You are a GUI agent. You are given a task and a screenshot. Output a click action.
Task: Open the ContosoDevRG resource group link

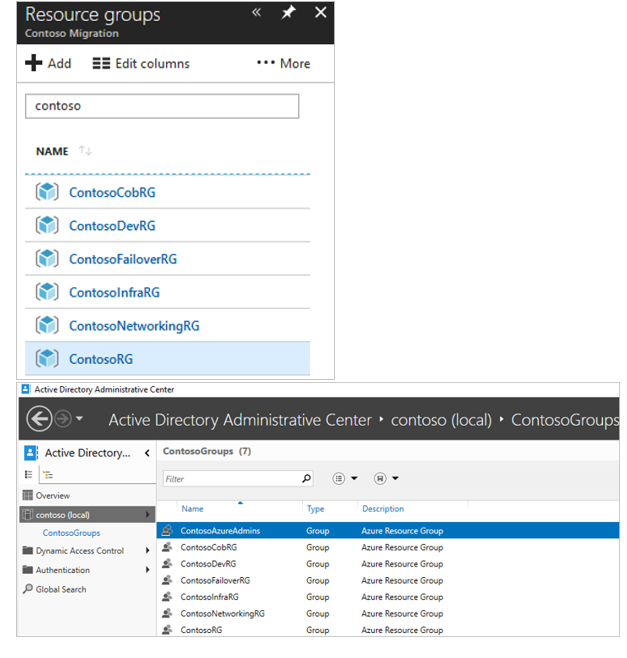[x=112, y=226]
